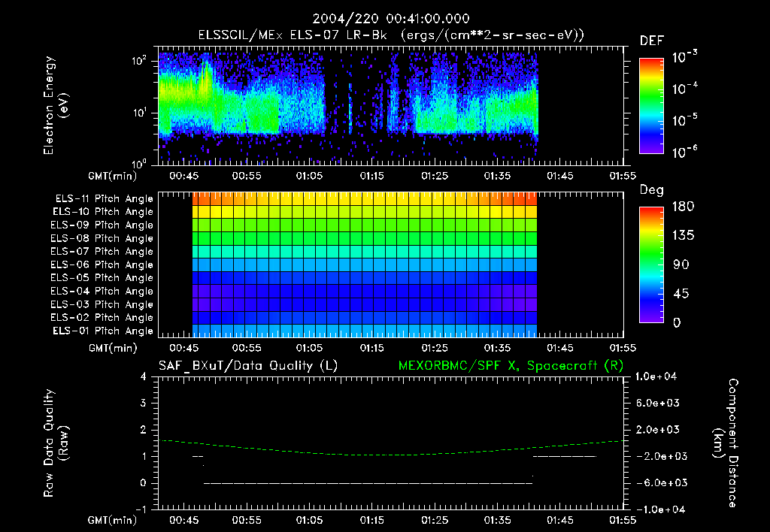Image resolution: width=770 pixels, height=532 pixels.
Task: Click the 10^2 energy axis tick label
Action: click(139, 61)
